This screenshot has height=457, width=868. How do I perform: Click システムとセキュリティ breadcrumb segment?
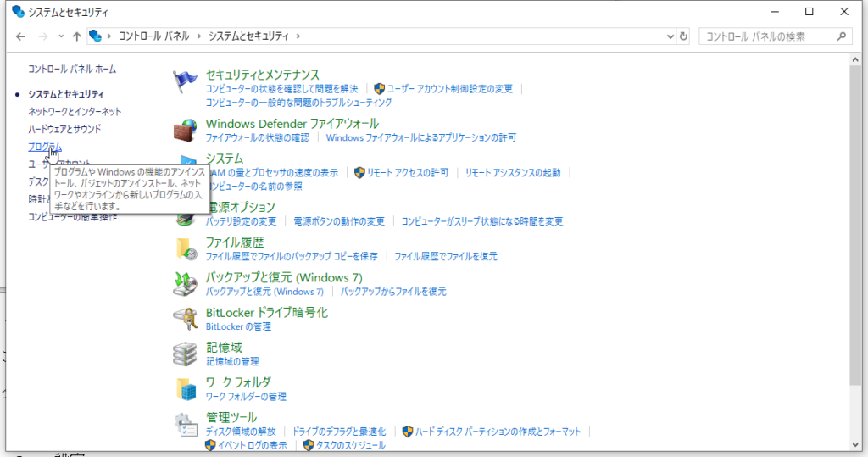248,36
